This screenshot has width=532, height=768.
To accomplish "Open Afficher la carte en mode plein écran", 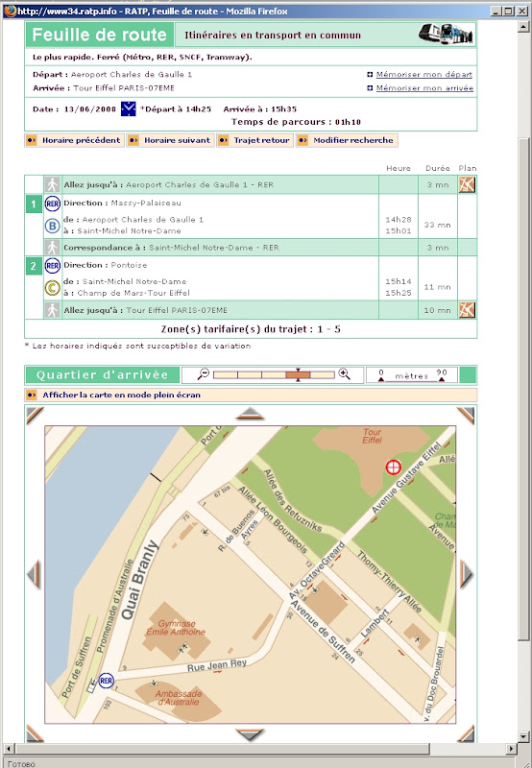I will point(122,395).
